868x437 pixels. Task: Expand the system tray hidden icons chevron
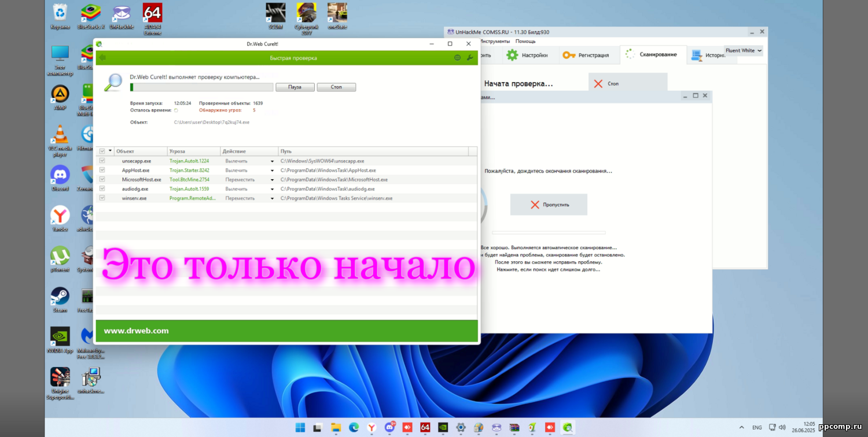(741, 427)
